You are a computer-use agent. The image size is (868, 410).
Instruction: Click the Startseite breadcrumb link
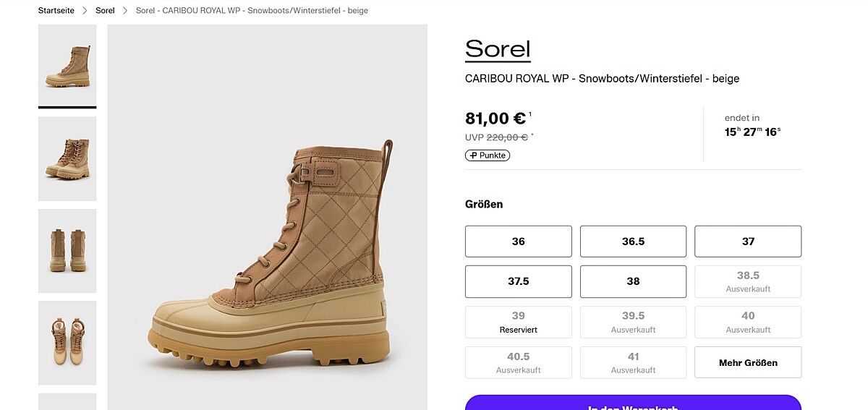[x=56, y=11]
